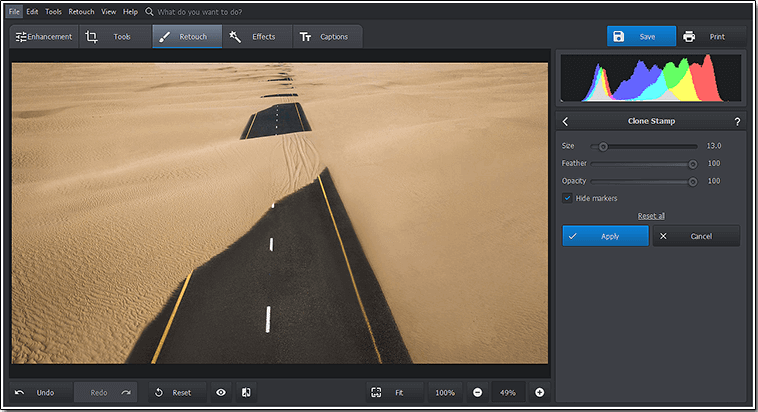Click the Redo button
758x412 pixels.
[x=105, y=393]
